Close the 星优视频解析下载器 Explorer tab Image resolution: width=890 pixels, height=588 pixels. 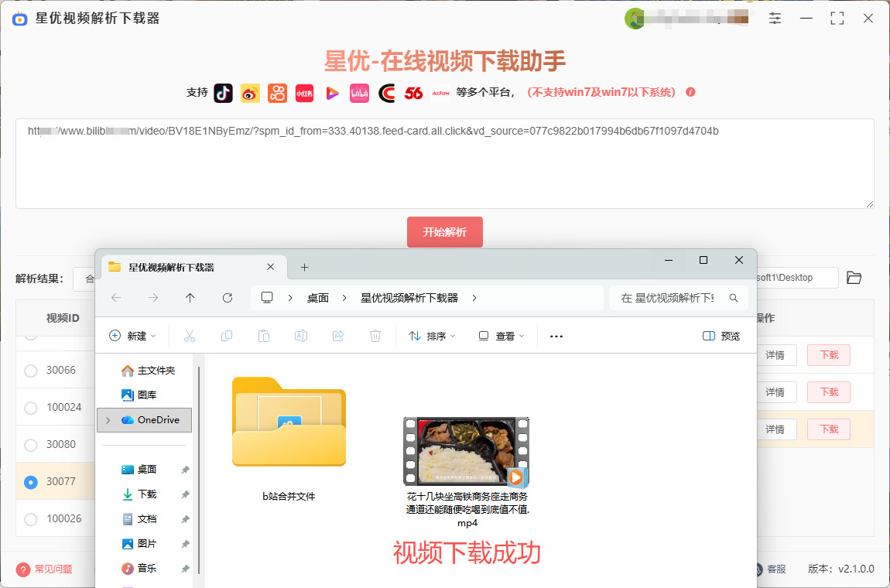tap(271, 267)
